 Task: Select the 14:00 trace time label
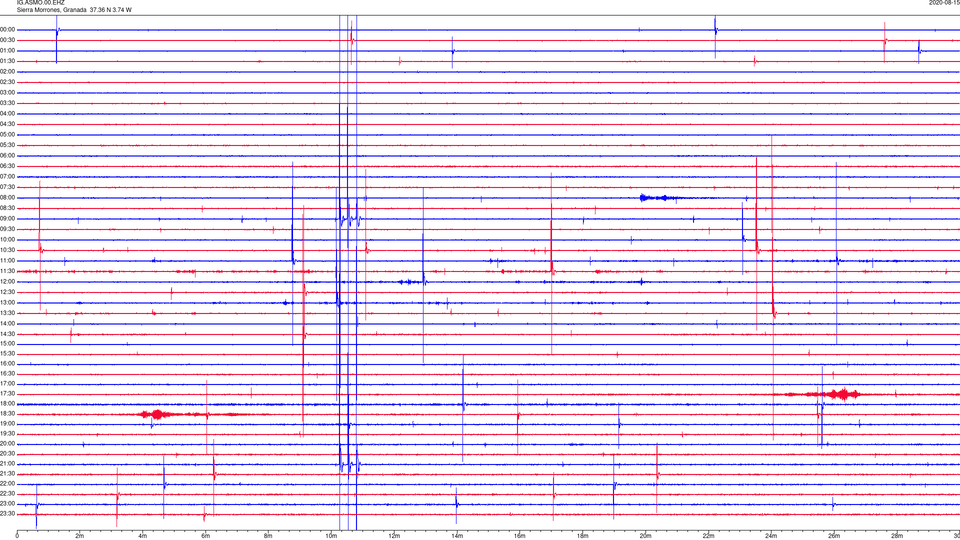coord(8,323)
